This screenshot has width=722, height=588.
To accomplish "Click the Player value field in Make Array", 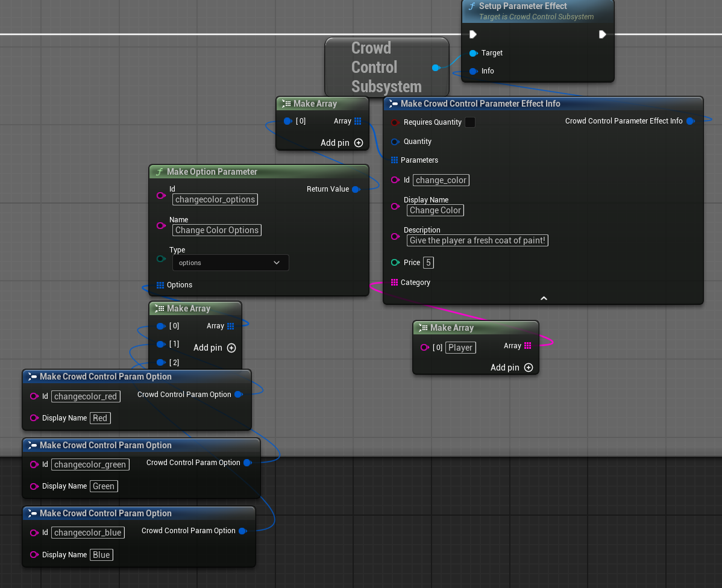I will click(460, 348).
